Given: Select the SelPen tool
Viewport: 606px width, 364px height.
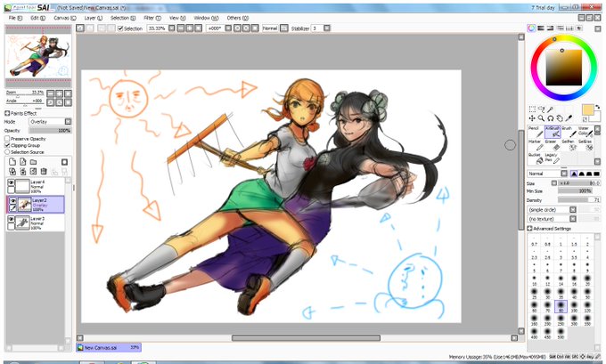Looking at the screenshot, I should click(569, 145).
